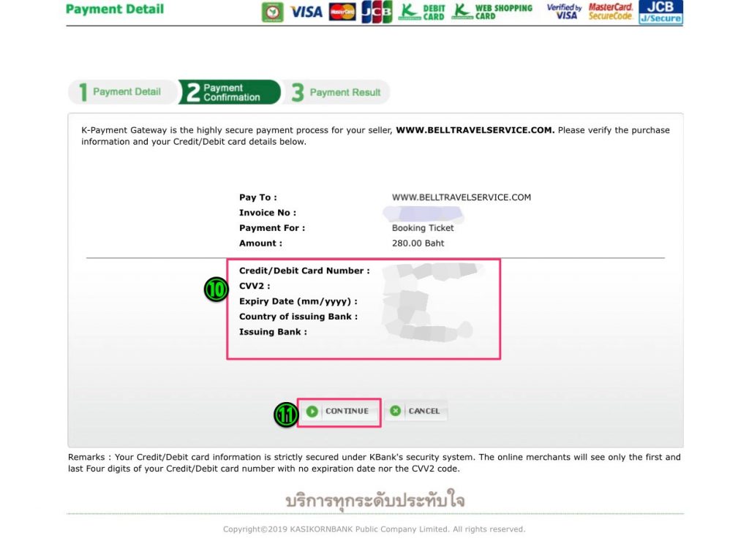This screenshot has width=749, height=560.
Task: Click the bold WWW.BELLTRAVELSERVICE.COM seller name in the intro
Action: click(475, 130)
